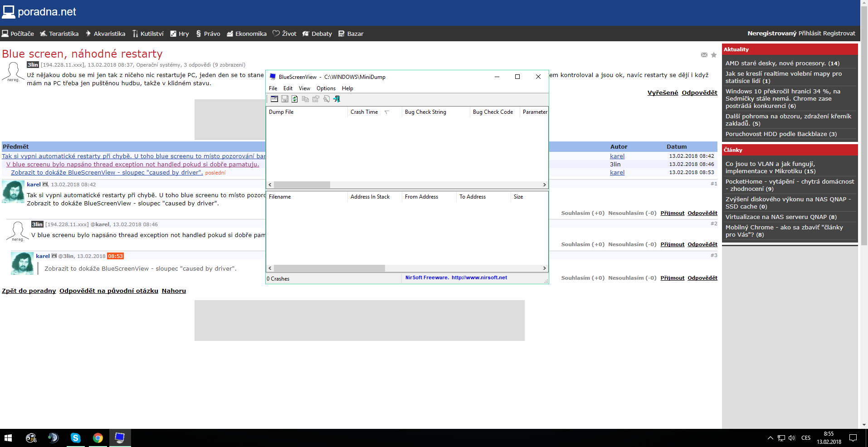Click BlueScreenView taskbar button

(x=120, y=438)
